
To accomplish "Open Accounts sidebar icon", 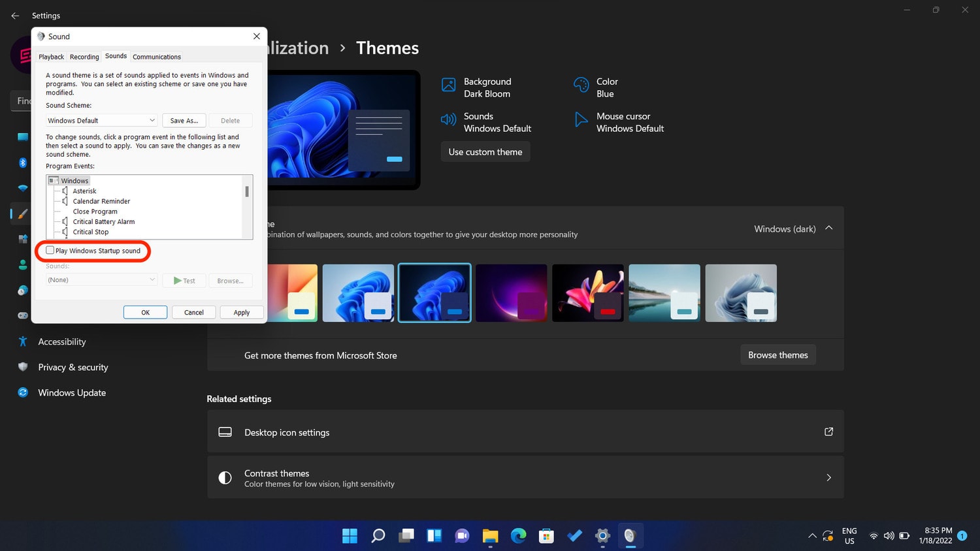I will (23, 265).
